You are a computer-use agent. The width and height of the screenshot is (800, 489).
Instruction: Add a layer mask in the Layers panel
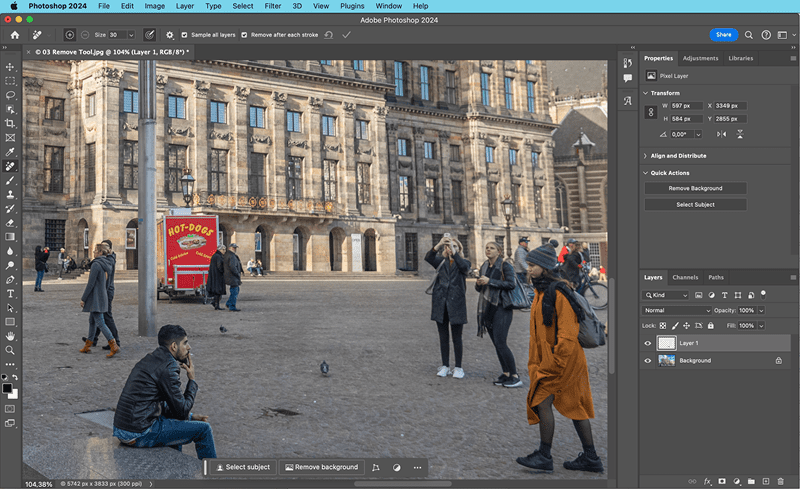tap(722, 481)
